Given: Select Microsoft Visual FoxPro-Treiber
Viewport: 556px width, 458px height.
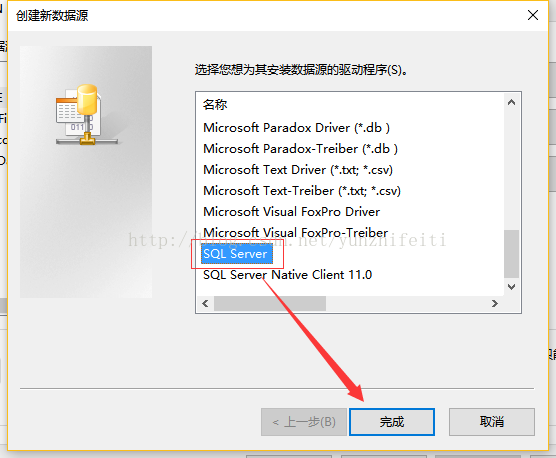Looking at the screenshot, I should 295,233.
